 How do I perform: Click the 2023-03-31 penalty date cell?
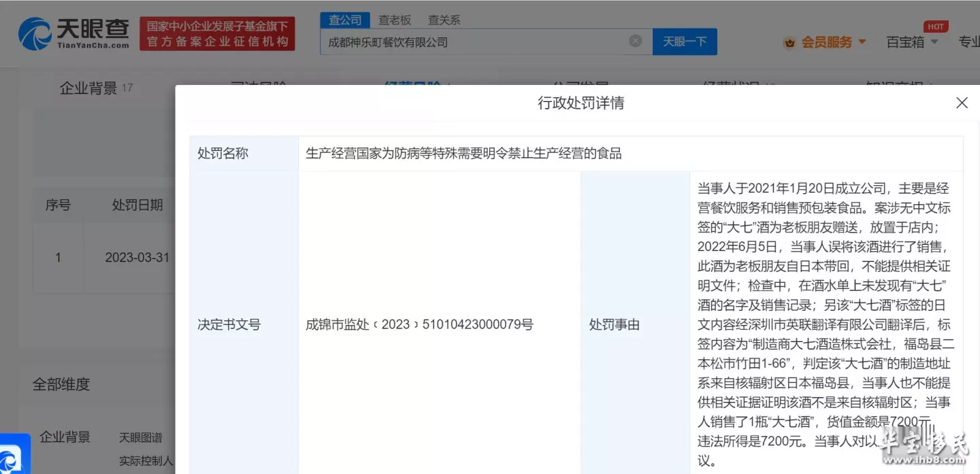tap(137, 258)
